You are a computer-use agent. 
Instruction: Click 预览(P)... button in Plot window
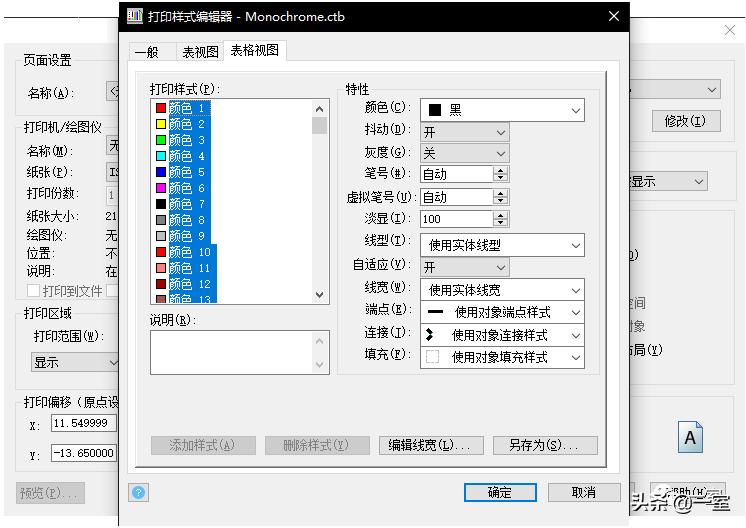click(50, 493)
